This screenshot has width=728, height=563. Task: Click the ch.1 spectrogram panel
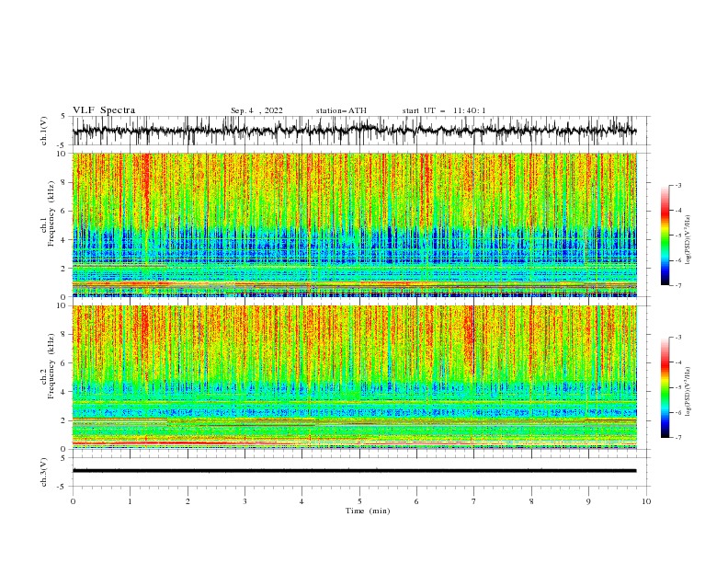[x=355, y=224]
